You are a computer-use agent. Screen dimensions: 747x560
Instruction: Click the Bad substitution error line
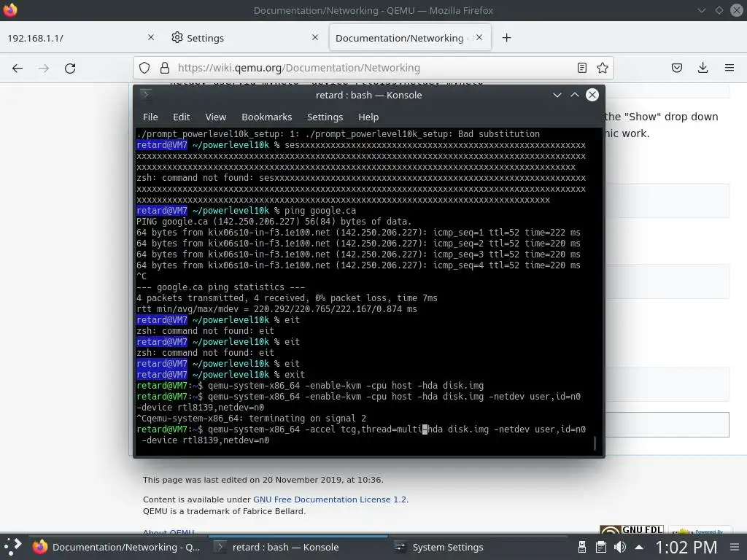(x=338, y=134)
